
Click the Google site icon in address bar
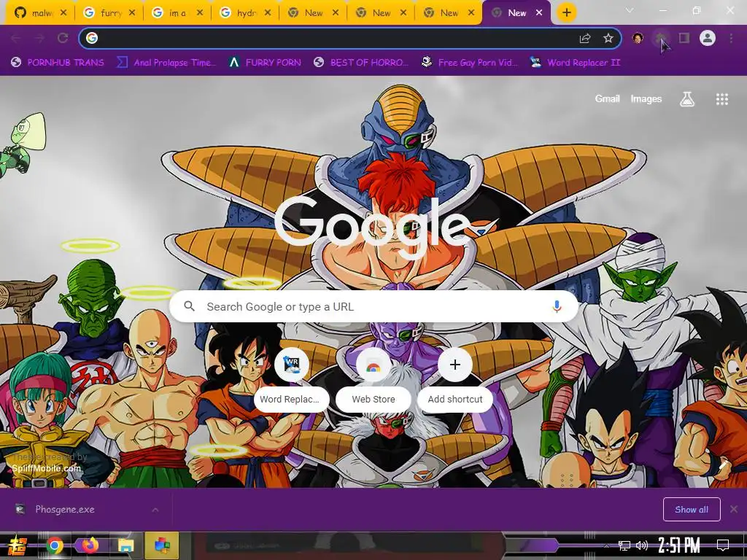coord(92,38)
